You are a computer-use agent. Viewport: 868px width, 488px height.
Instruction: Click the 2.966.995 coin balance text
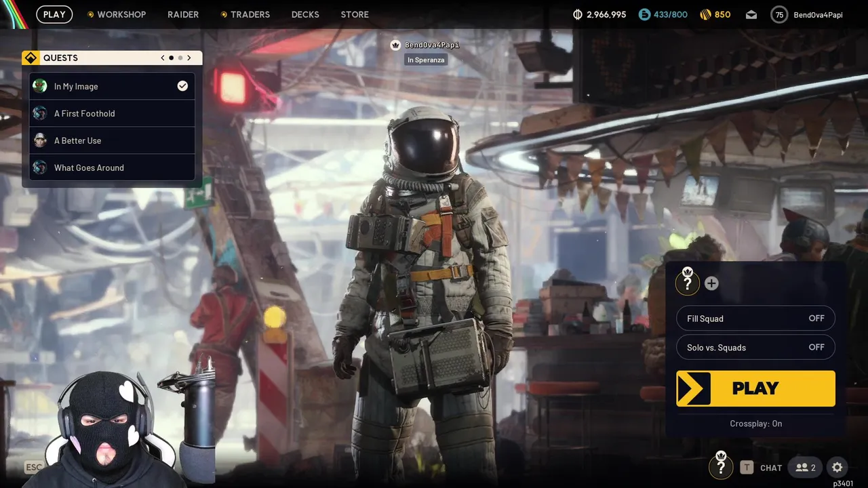pyautogui.click(x=606, y=14)
